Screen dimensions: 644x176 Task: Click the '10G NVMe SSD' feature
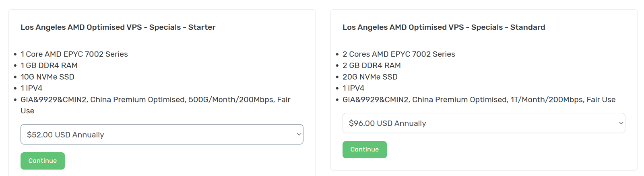point(47,77)
